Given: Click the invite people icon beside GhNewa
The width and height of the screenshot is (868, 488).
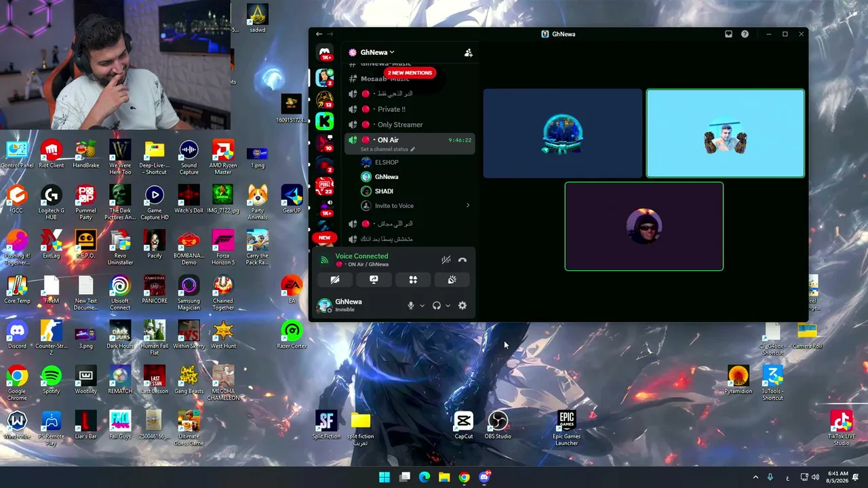Looking at the screenshot, I should click(468, 52).
